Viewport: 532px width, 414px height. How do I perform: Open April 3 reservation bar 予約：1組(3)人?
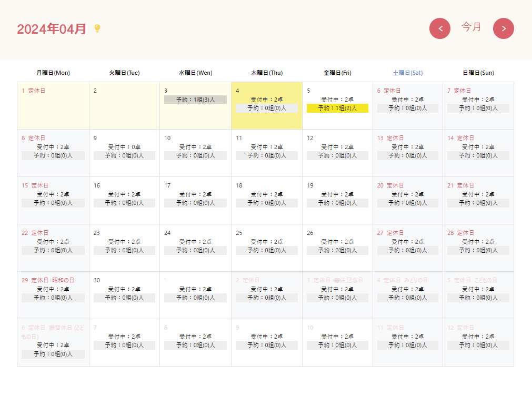195,100
